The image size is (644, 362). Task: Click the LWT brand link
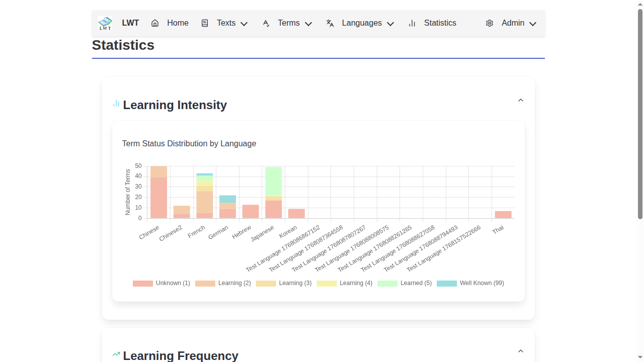point(130,23)
